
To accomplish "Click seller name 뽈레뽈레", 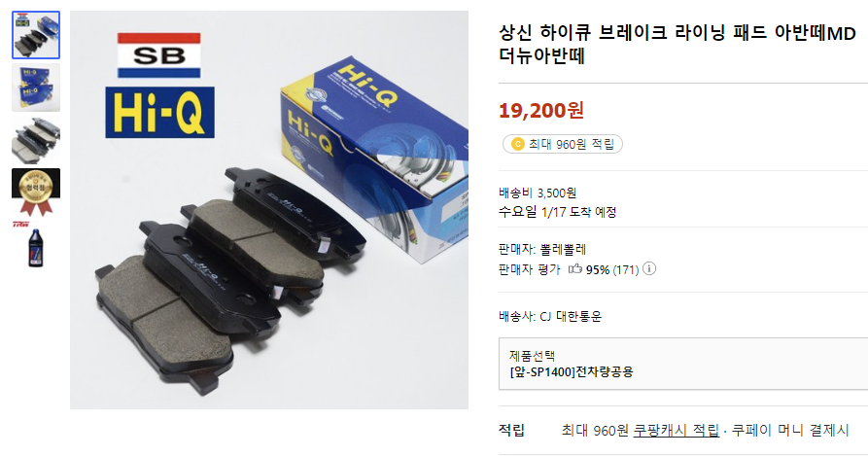I will coord(563,250).
